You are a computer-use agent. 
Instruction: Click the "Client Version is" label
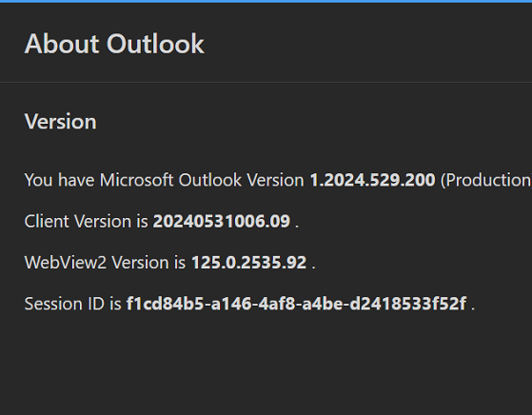click(x=87, y=221)
